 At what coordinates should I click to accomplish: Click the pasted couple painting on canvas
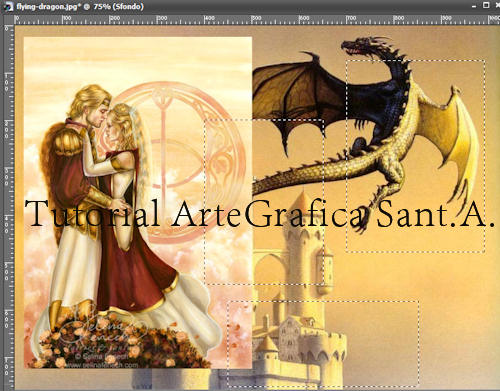pyautogui.click(x=138, y=203)
